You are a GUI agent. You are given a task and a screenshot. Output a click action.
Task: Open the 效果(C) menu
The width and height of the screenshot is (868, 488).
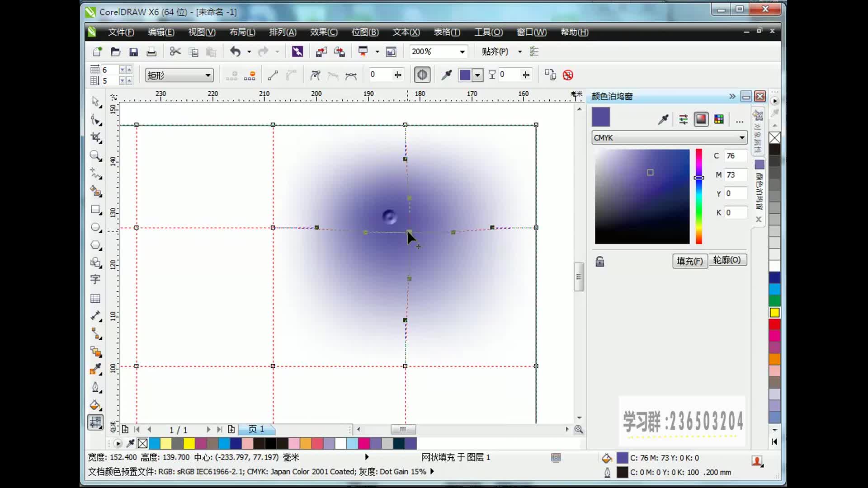(x=324, y=32)
